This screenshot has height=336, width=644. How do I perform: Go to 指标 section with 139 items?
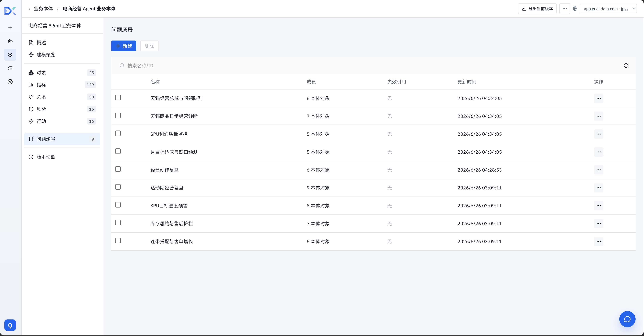click(62, 85)
